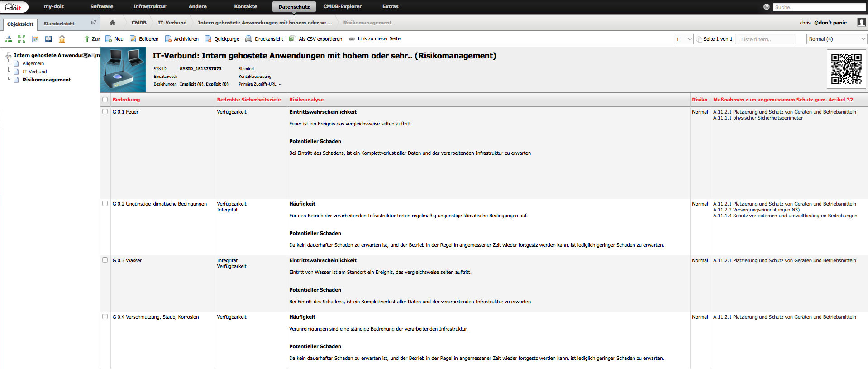The width and height of the screenshot is (868, 369).
Task: Open the Infrastruktur menu
Action: [150, 6]
